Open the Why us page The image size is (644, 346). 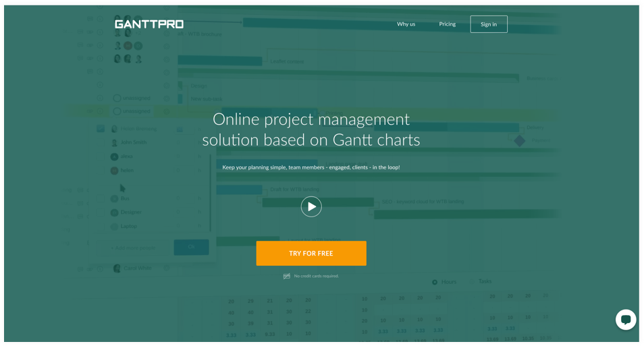406,24
